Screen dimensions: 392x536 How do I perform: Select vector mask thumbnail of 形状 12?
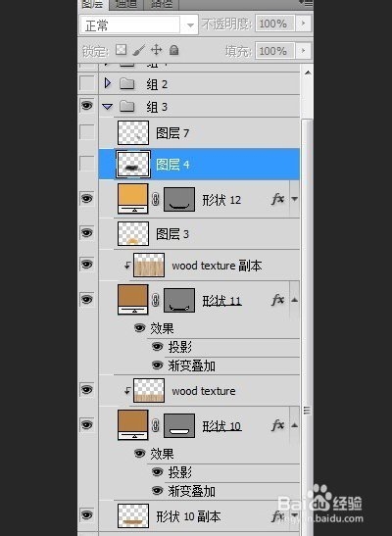[179, 199]
